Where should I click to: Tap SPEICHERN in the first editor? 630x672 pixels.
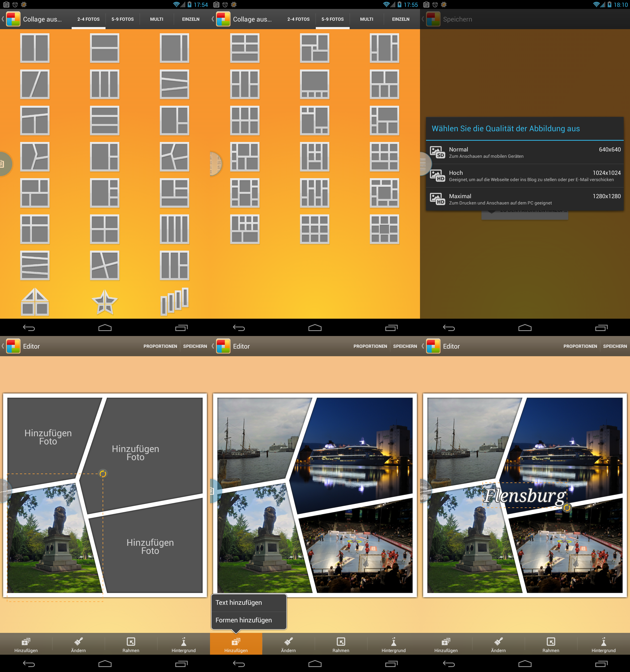pyautogui.click(x=195, y=346)
